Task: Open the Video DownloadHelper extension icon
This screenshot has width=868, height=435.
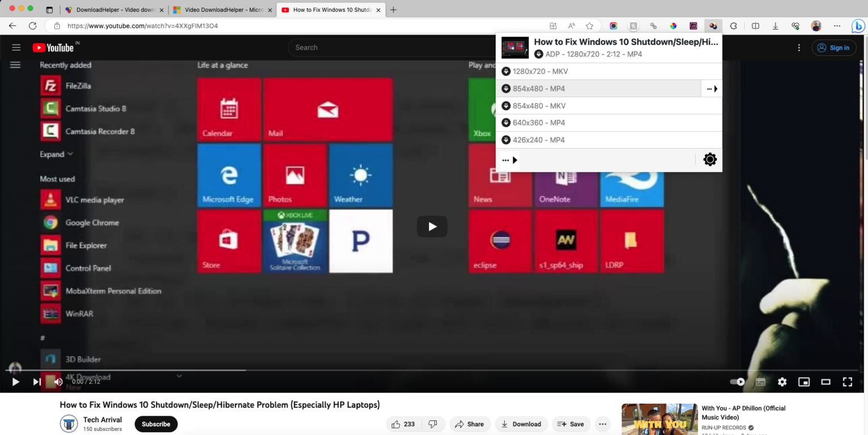Action: 713,26
